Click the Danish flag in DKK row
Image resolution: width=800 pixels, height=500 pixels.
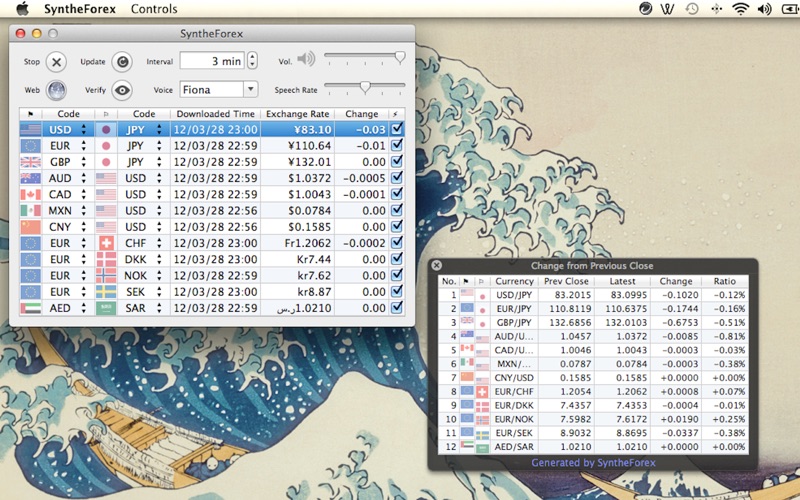pyautogui.click(x=106, y=259)
